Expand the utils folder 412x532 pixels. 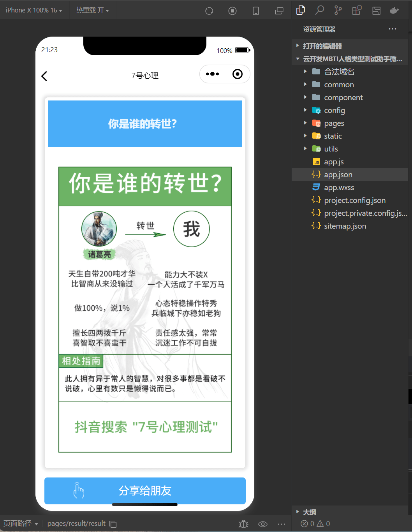[x=350, y=149]
